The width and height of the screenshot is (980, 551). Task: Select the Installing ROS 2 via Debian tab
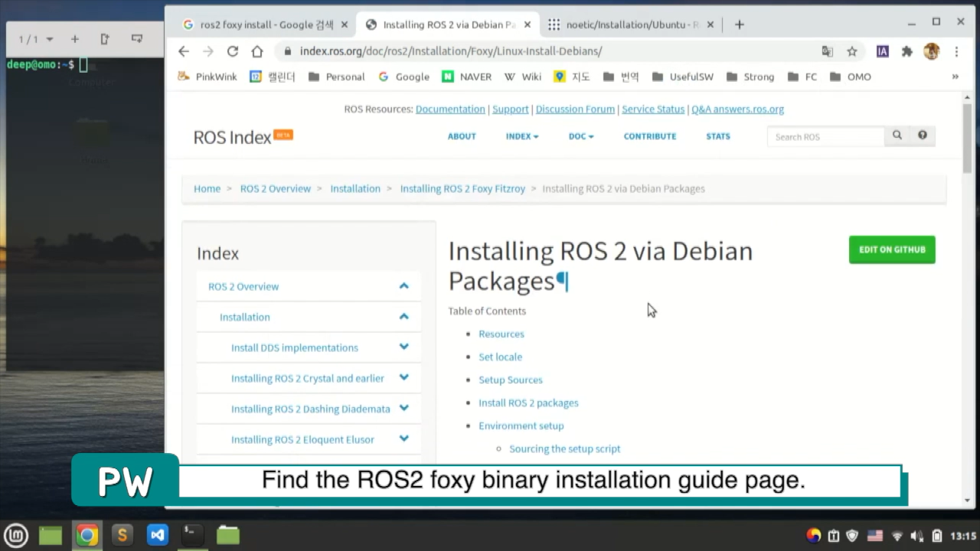(449, 24)
